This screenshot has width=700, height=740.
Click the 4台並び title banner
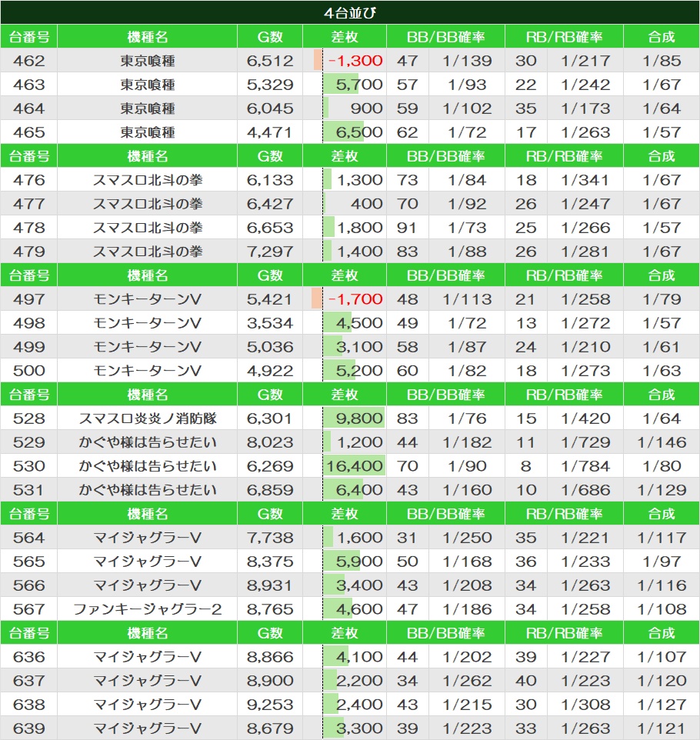coord(350,12)
